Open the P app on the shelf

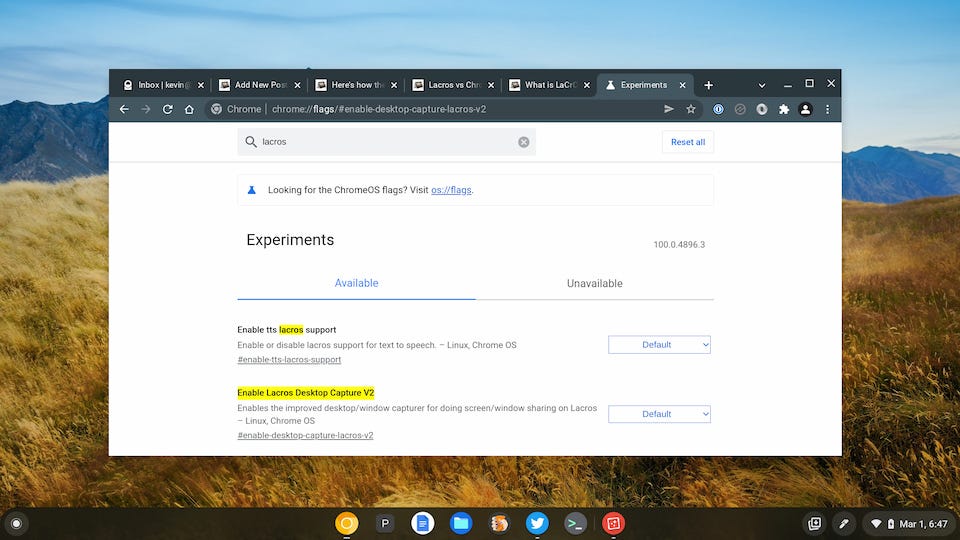[x=384, y=523]
